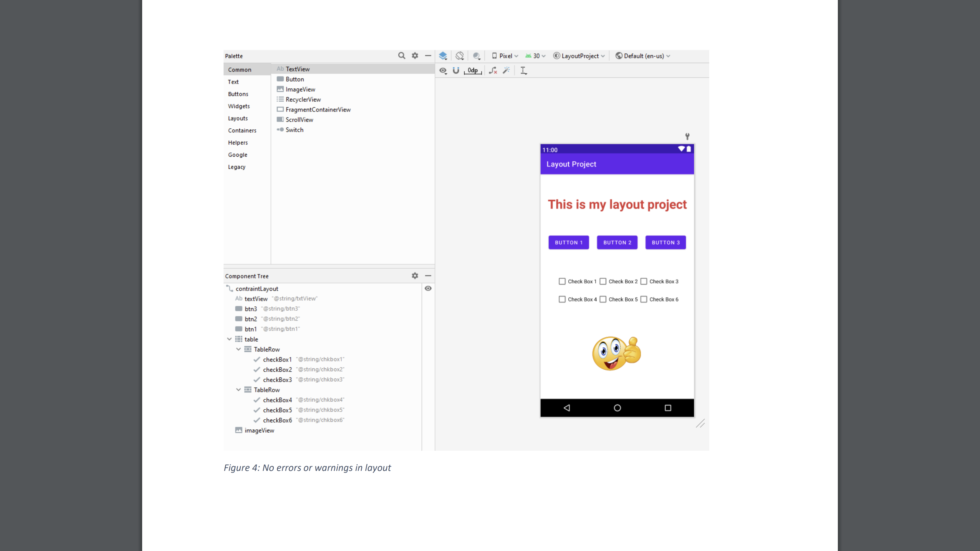Check the Check Box 1 checkbox
Screen dimensions: 980x551
coord(562,281)
